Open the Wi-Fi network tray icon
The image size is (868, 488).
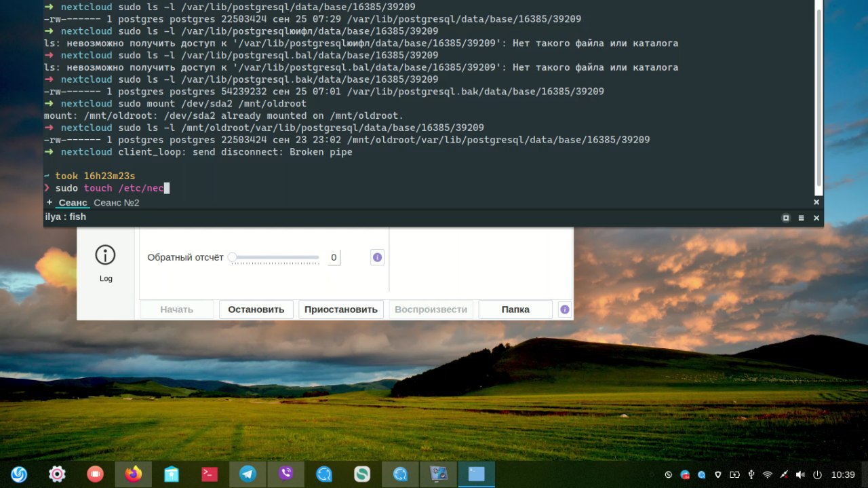coord(768,475)
